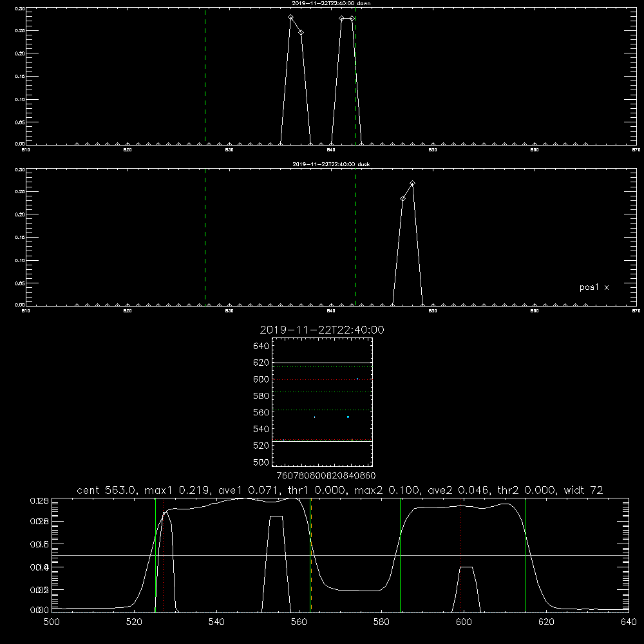Click the orange dashed line in bottom plot
Screen dimensions: 644x644
point(311,554)
